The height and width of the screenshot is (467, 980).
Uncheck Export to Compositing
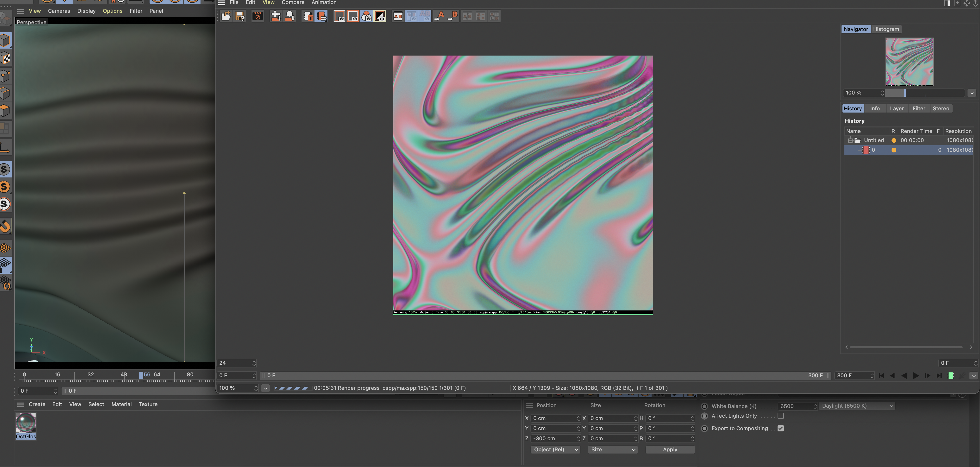click(x=781, y=429)
